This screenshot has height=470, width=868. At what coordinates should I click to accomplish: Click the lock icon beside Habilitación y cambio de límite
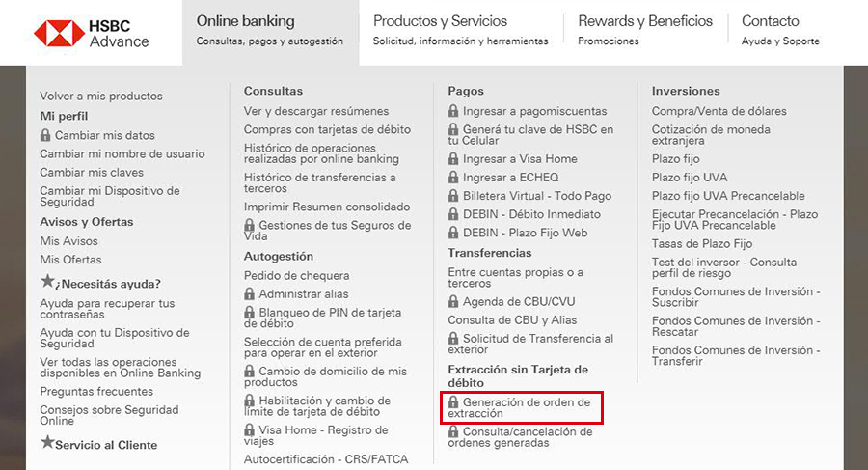point(249,400)
